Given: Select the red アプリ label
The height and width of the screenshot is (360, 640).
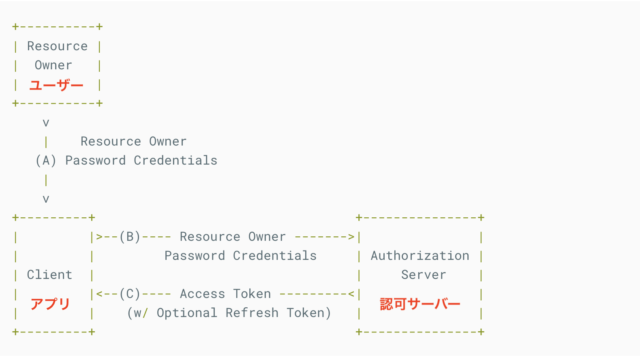Looking at the screenshot, I should click(50, 304).
